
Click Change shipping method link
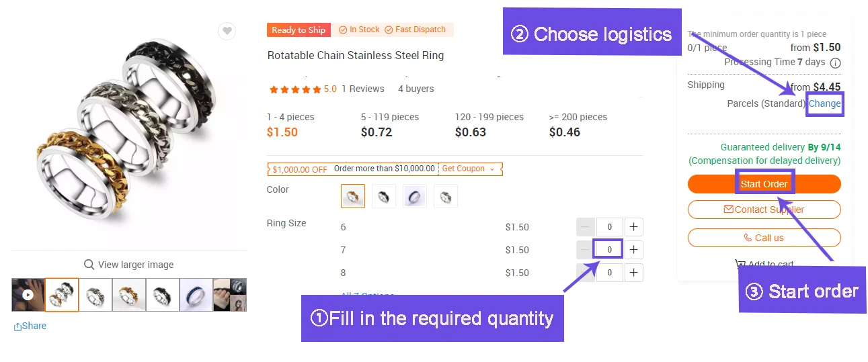824,104
